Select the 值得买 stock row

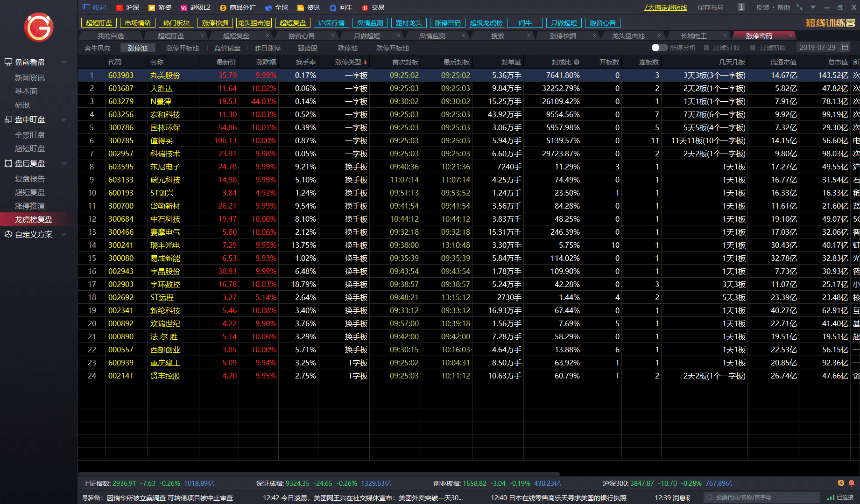click(x=468, y=140)
